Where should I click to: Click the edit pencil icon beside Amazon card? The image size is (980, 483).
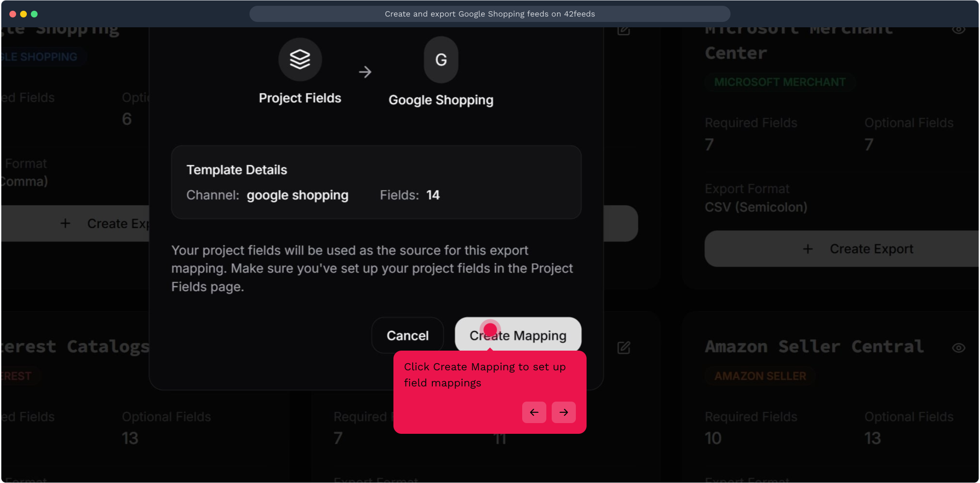tap(624, 347)
